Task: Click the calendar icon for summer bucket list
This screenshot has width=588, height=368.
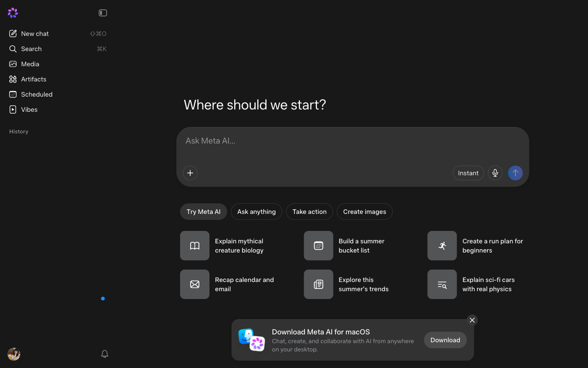Action: coord(318,246)
